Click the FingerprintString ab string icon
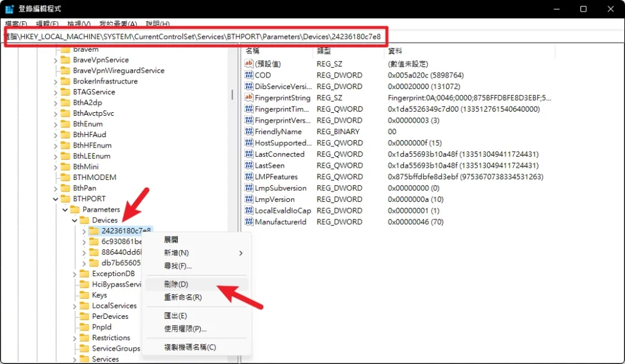The image size is (625, 364). pos(250,98)
